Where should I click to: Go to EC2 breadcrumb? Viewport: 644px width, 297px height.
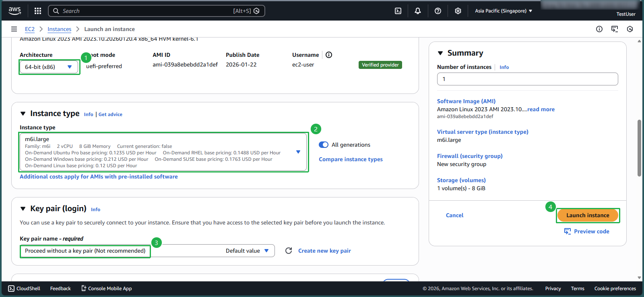(x=30, y=29)
